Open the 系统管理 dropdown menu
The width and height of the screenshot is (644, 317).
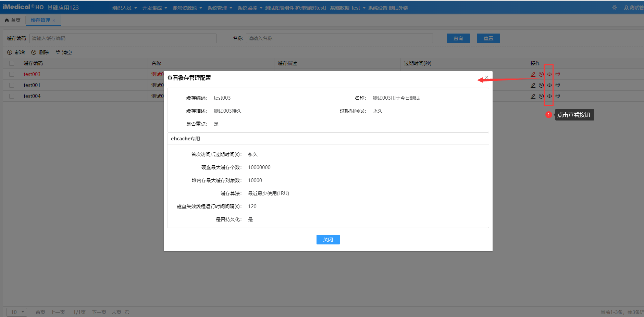(220, 8)
